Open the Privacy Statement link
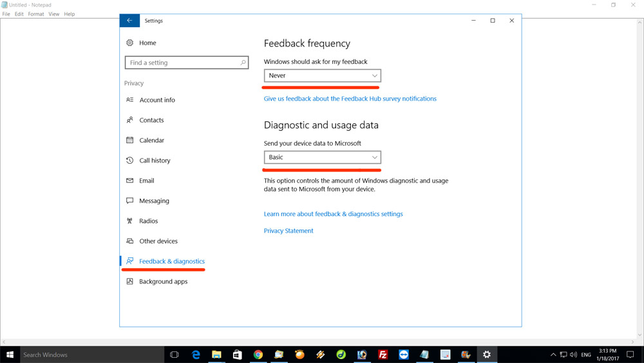The image size is (644, 363). coord(289,231)
